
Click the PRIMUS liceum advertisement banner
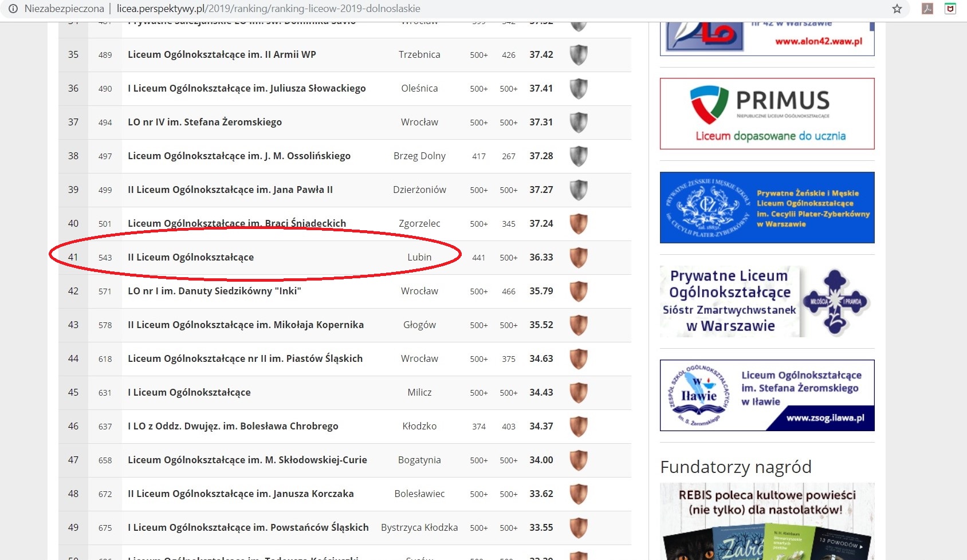(767, 114)
